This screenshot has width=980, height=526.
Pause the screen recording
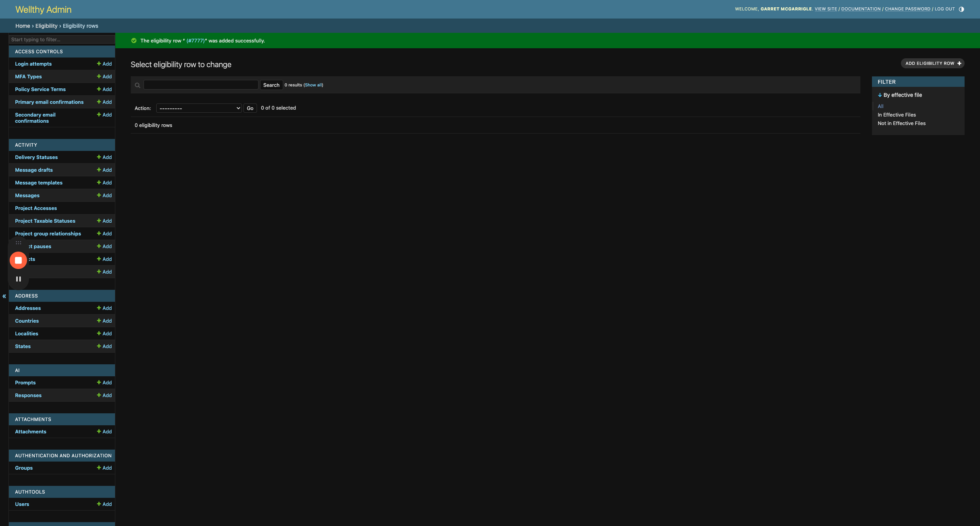[18, 279]
